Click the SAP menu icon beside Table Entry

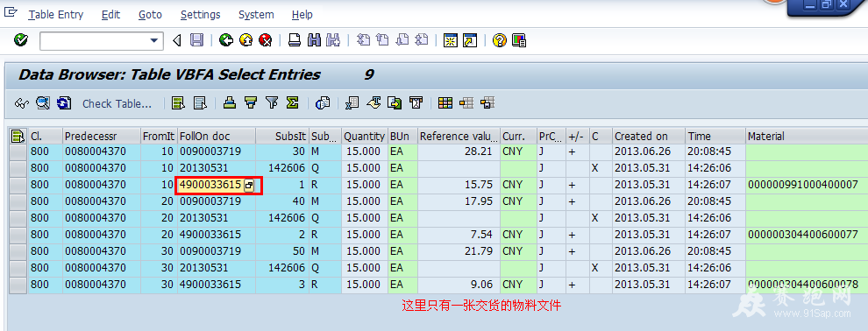[x=11, y=13]
